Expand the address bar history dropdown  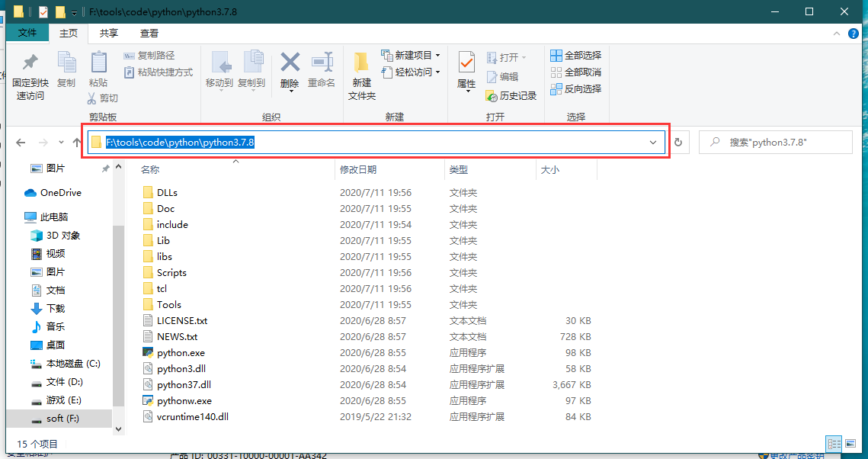click(653, 143)
